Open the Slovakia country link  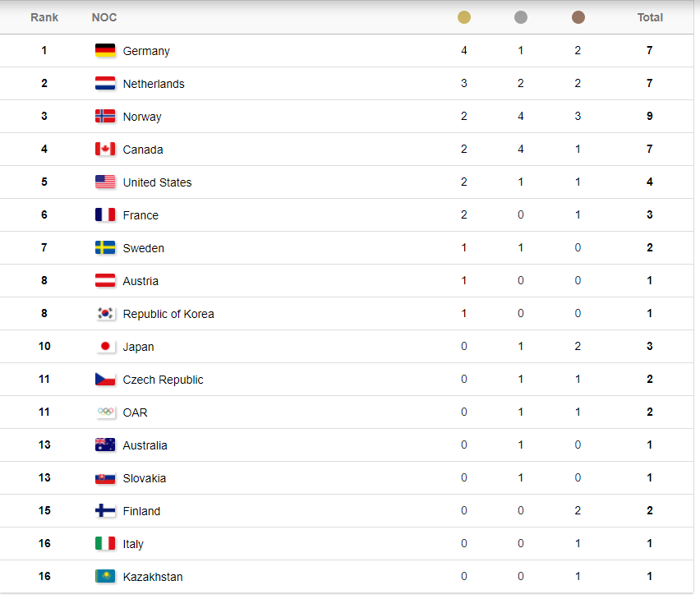pos(145,478)
